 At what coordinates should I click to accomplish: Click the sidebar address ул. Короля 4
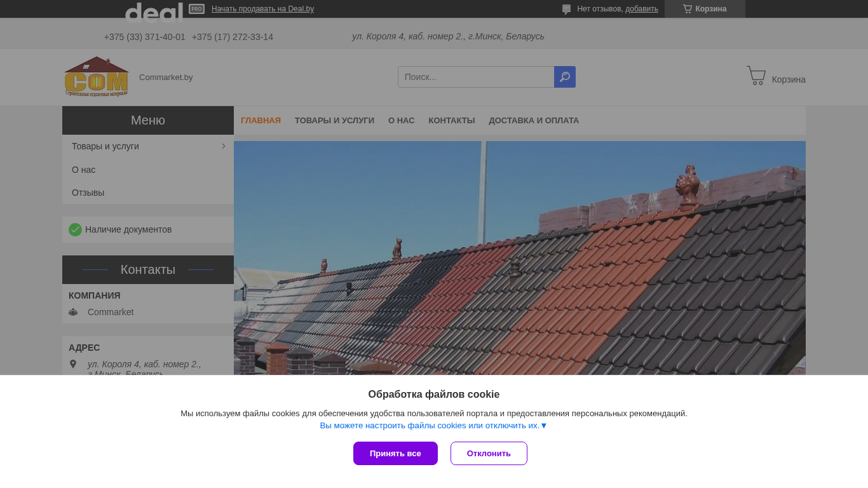144,367
